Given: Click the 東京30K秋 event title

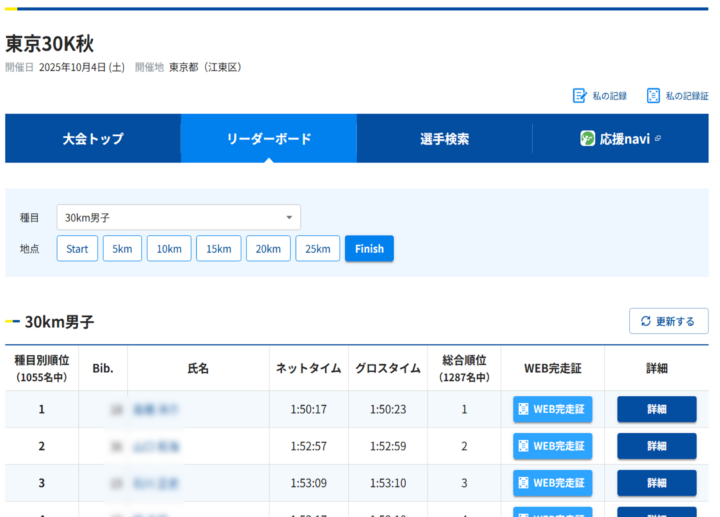Looking at the screenshot, I should [x=50, y=44].
